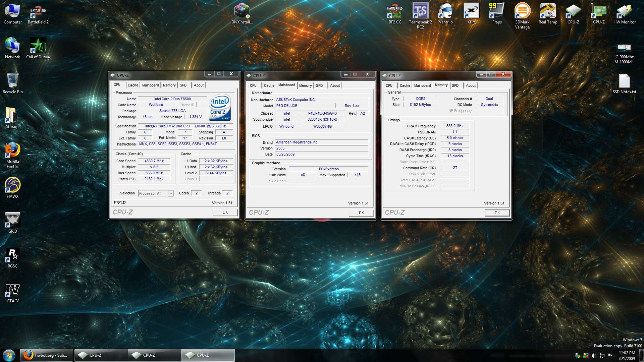The height and width of the screenshot is (362, 644).
Task: Click the DRAM Frequency 533.0 MHz value
Action: pos(455,126)
